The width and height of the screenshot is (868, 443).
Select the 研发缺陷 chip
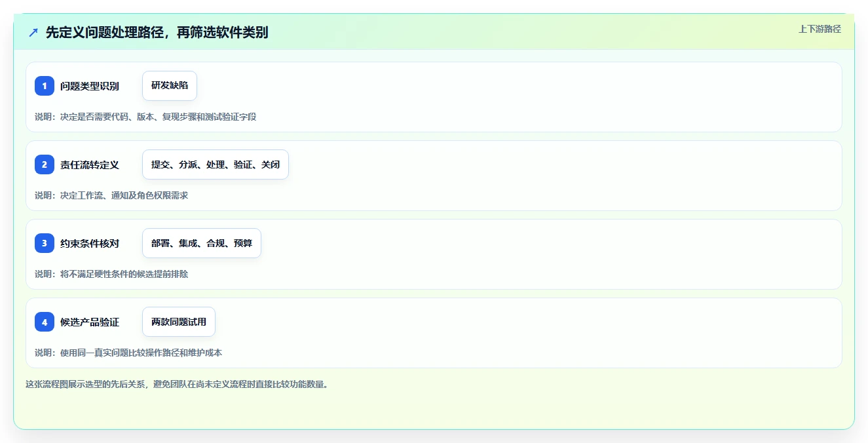click(x=170, y=86)
